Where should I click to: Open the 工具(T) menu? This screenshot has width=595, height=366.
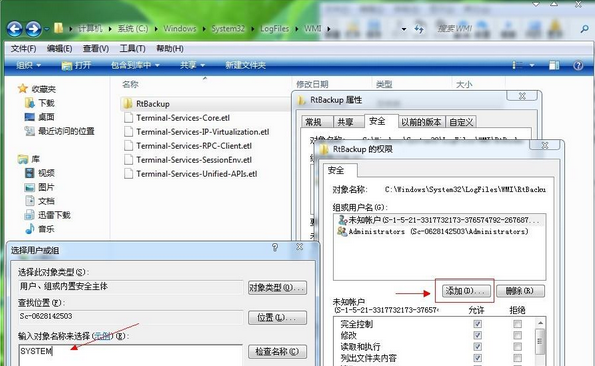[132, 49]
